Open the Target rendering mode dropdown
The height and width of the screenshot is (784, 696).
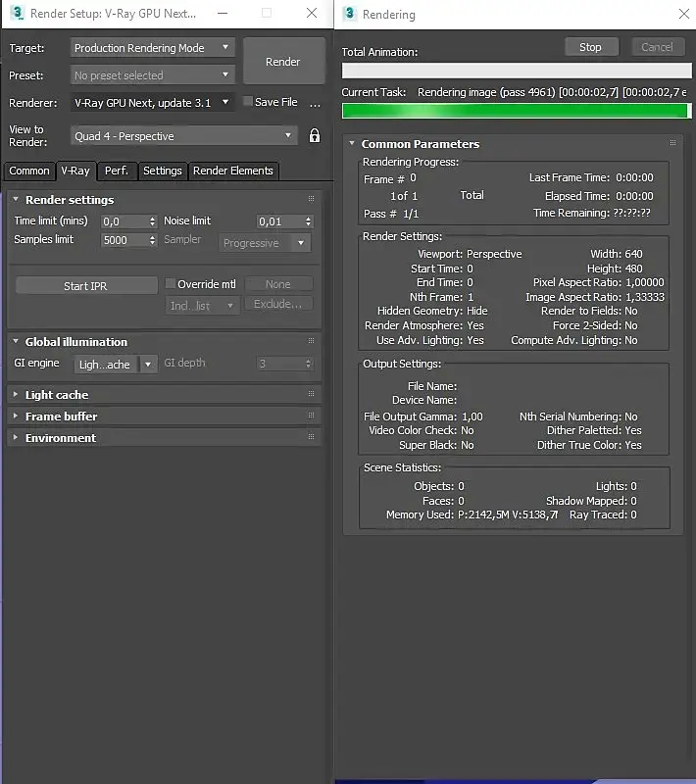(153, 48)
